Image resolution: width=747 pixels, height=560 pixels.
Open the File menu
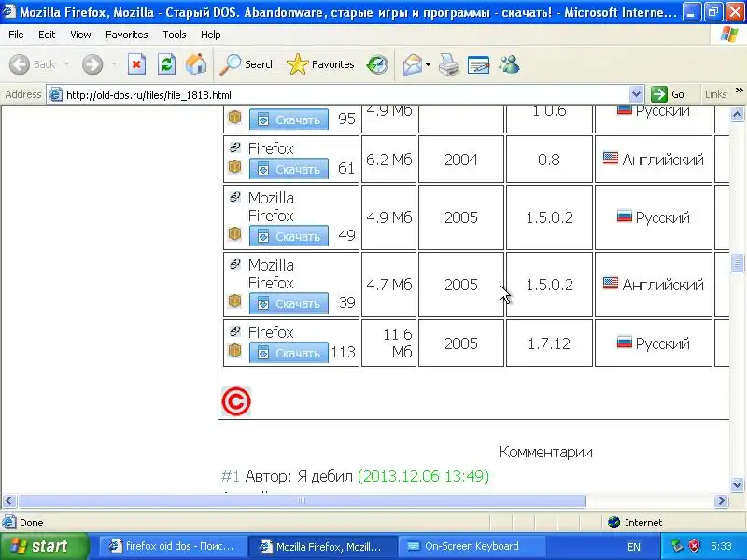pos(16,35)
